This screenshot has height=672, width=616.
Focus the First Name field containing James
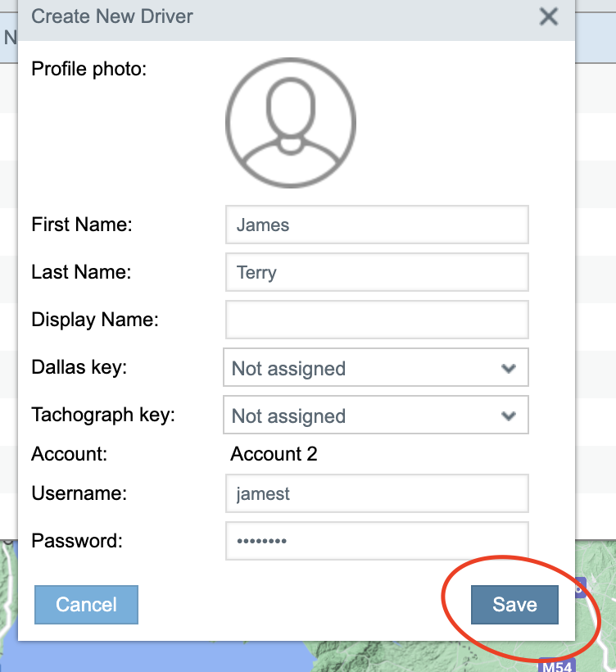(377, 225)
